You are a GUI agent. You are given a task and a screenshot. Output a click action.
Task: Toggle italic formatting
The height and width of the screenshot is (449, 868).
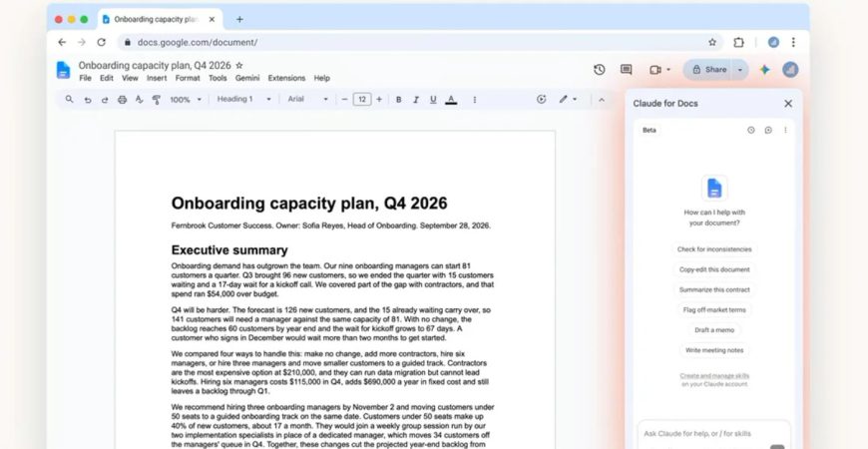(x=416, y=100)
